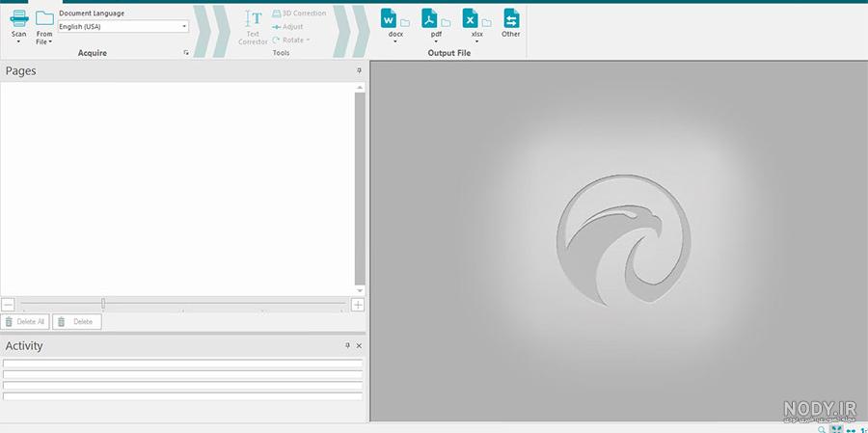Click the Delete button

tap(77, 322)
